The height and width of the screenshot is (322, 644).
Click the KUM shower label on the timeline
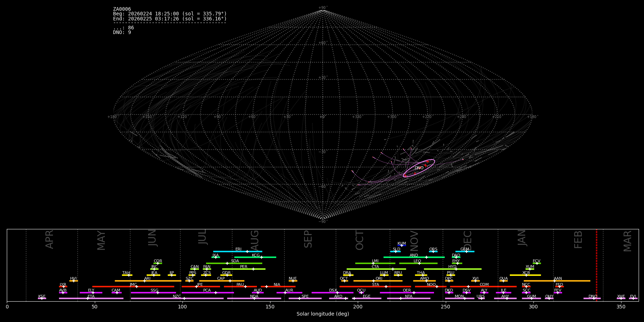click(x=402, y=244)
